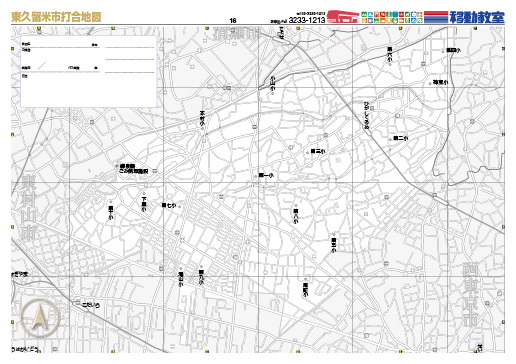The image size is (516, 364).
Task: Click the grid of colorful activity icons
Action: pos(392,17)
